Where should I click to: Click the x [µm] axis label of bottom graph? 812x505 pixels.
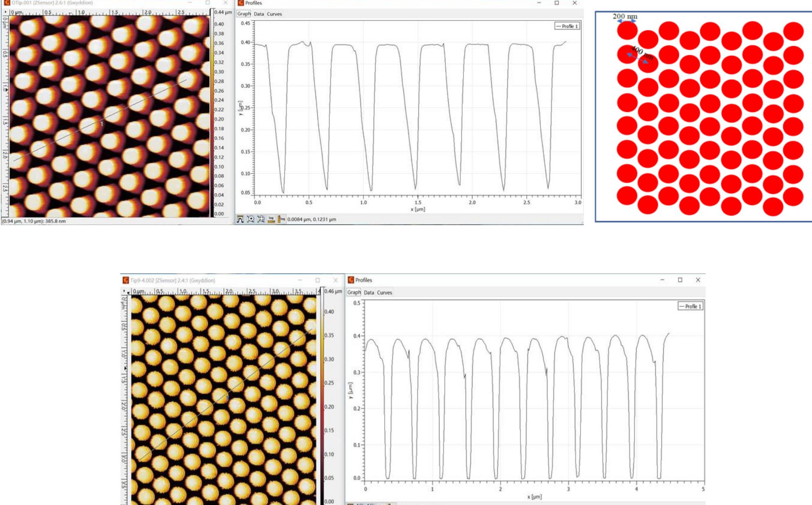point(534,497)
